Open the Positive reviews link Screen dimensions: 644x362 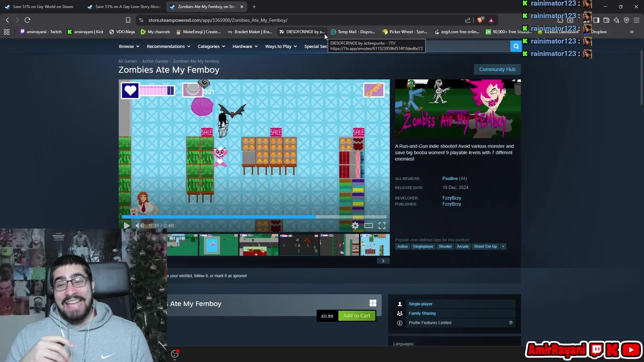click(450, 178)
